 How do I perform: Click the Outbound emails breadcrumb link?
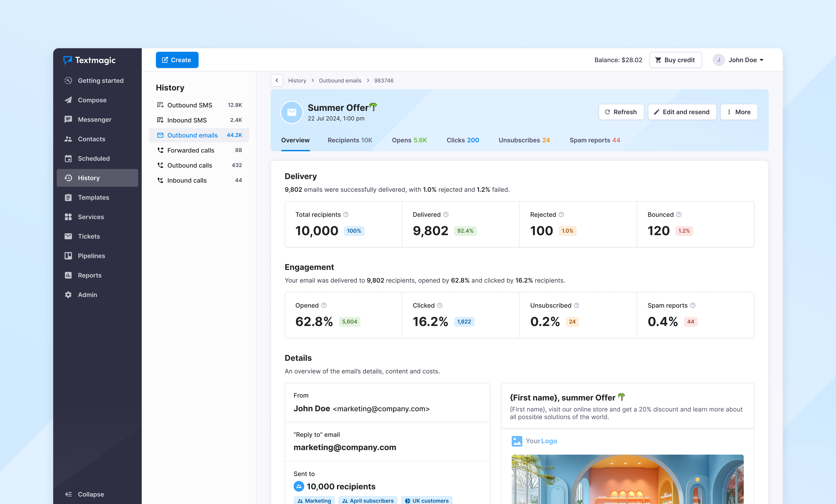pos(340,80)
